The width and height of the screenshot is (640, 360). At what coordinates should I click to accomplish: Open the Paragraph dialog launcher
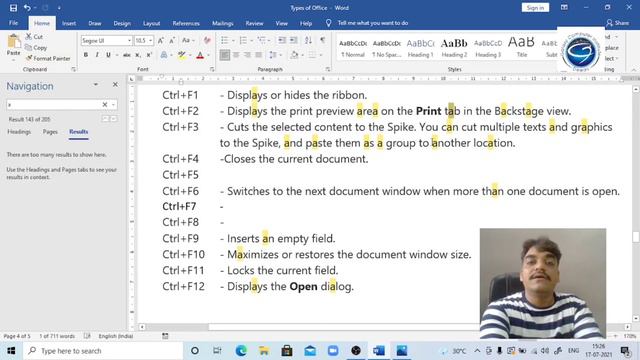click(328, 69)
